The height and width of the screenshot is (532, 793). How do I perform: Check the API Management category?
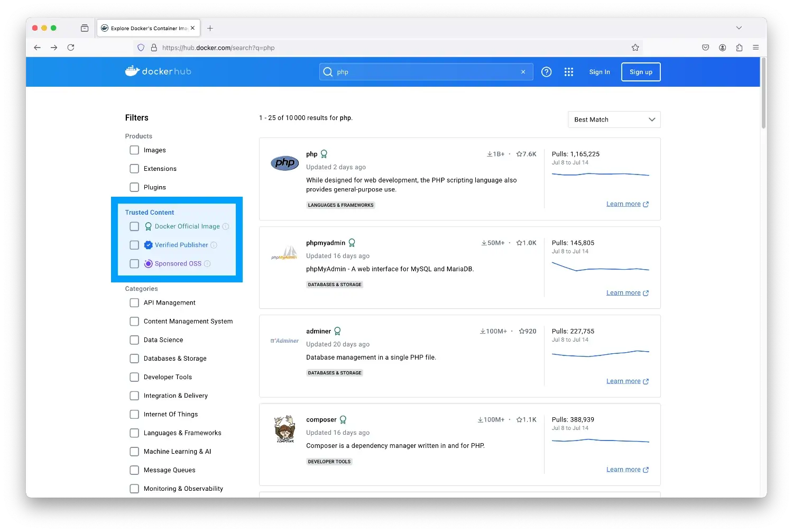134,302
